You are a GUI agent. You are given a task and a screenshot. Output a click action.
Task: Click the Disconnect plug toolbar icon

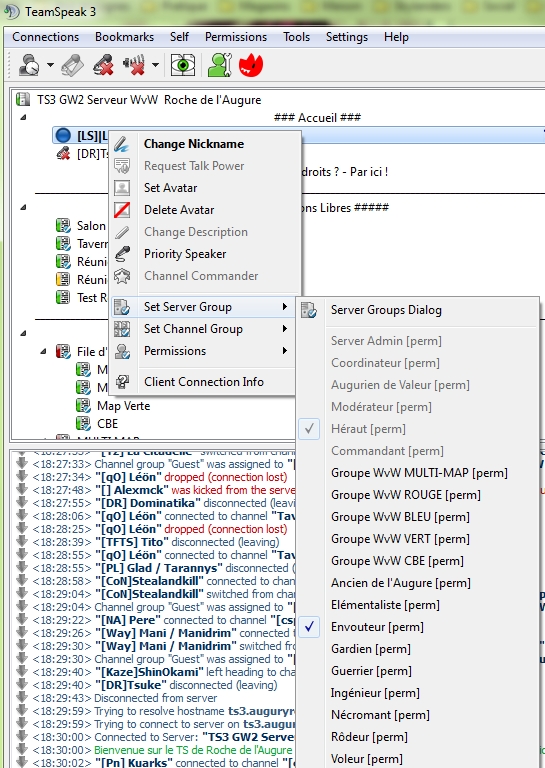coord(72,65)
